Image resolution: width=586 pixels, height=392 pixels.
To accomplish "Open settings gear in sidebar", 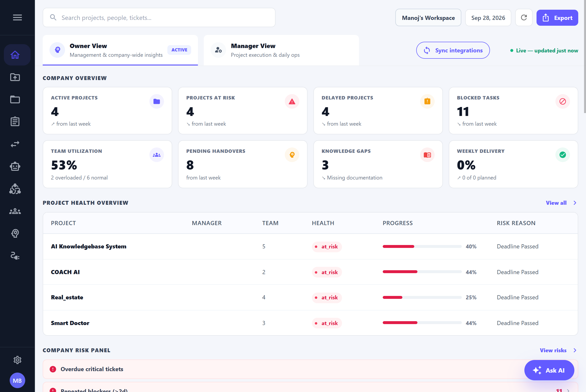I will tap(17, 360).
